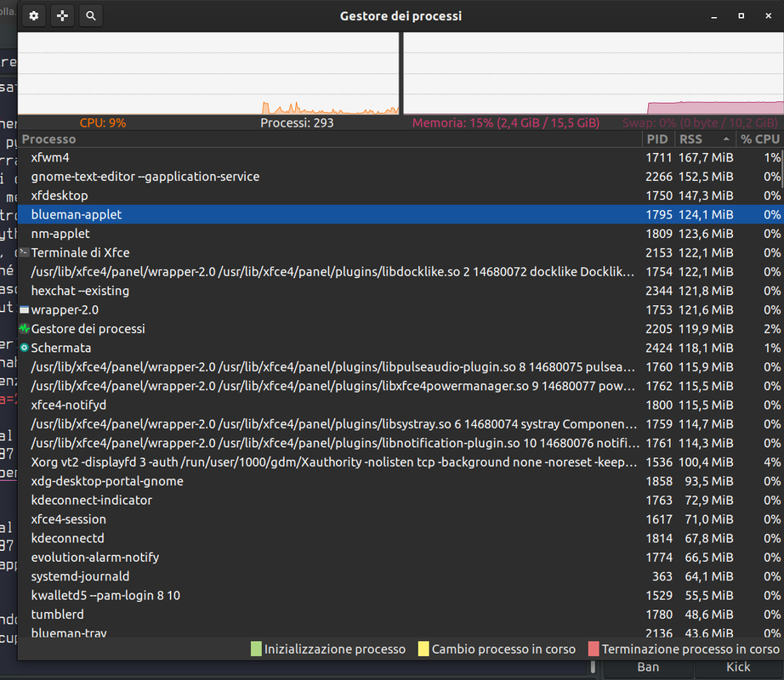Viewport: 784px width, 680px height.
Task: Click the CPU usage graph
Action: coord(208,73)
